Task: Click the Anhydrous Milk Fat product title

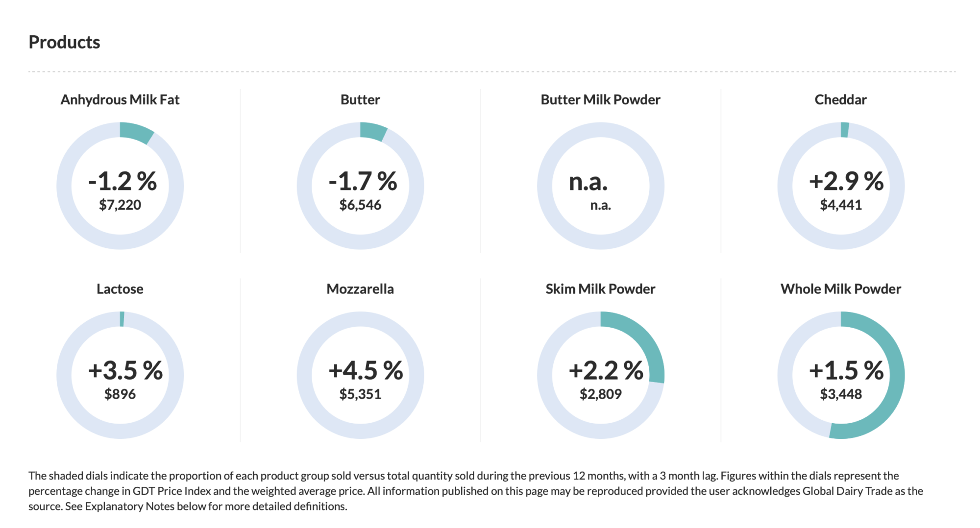Action: coord(120,100)
